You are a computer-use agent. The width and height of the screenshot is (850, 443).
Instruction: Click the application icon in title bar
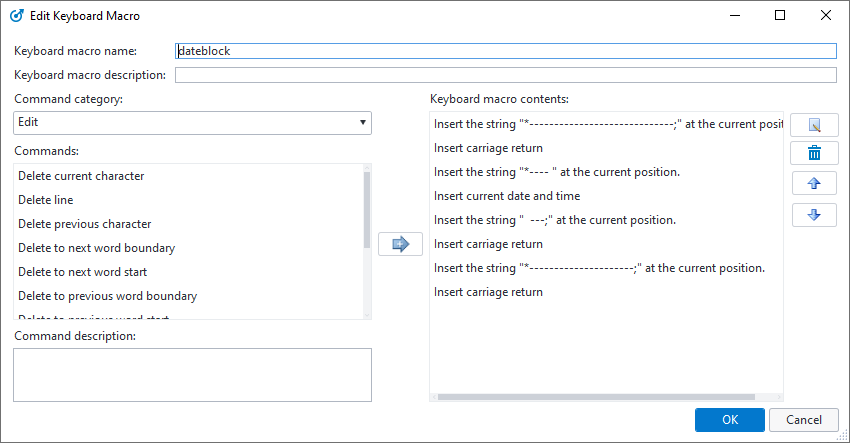click(16, 16)
